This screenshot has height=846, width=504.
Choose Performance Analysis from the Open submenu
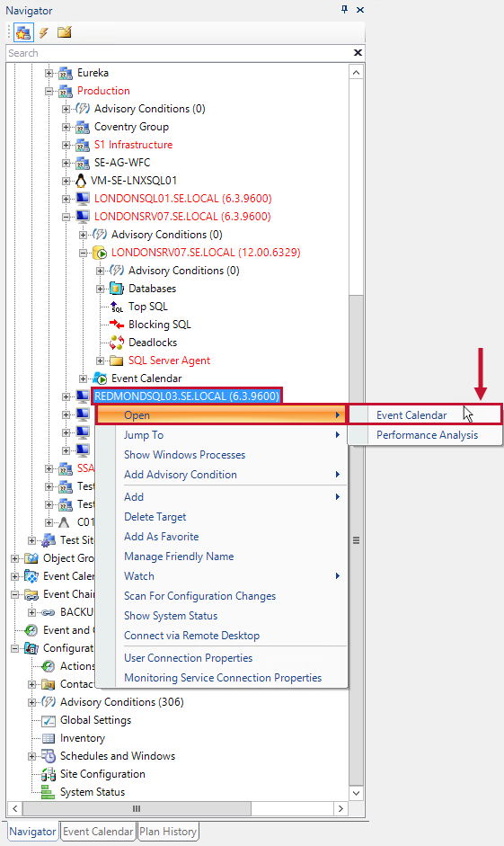pyautogui.click(x=425, y=435)
